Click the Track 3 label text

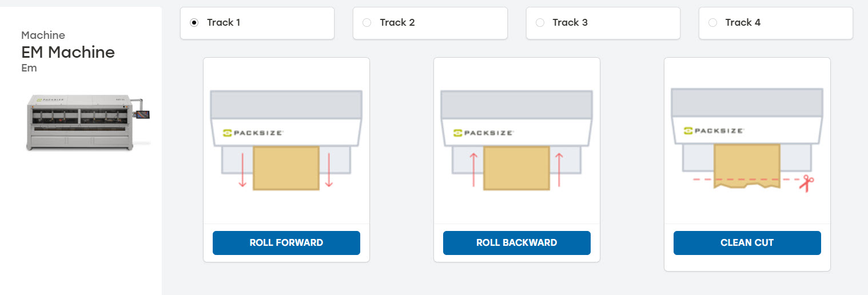click(x=570, y=22)
